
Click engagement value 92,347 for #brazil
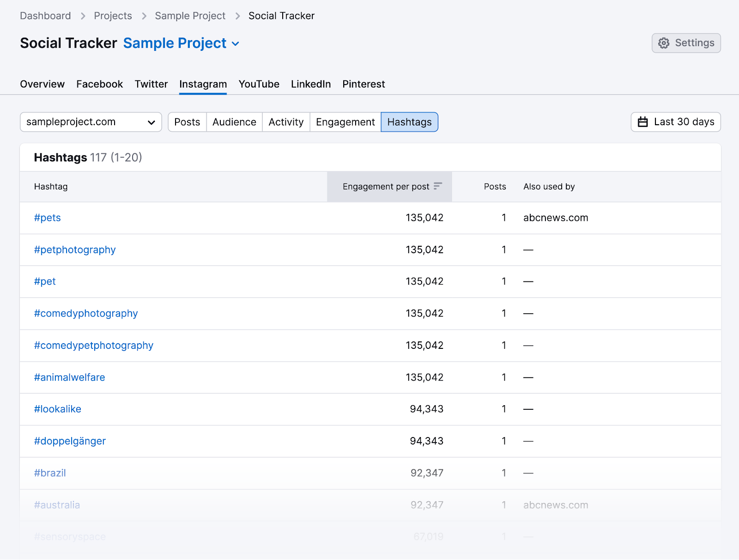427,473
